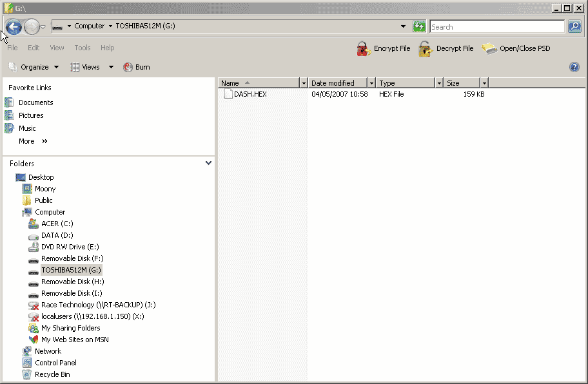Click the Open/Close PSD icon
The width and height of the screenshot is (588, 384).
(x=489, y=49)
